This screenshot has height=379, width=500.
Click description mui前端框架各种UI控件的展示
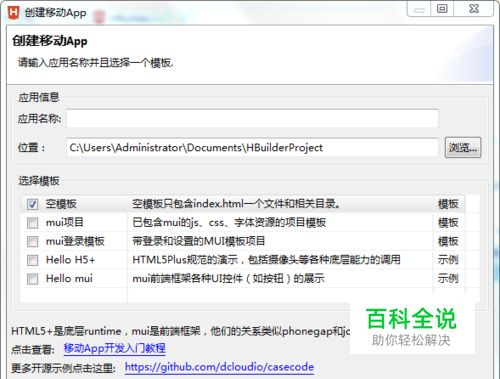[228, 278]
